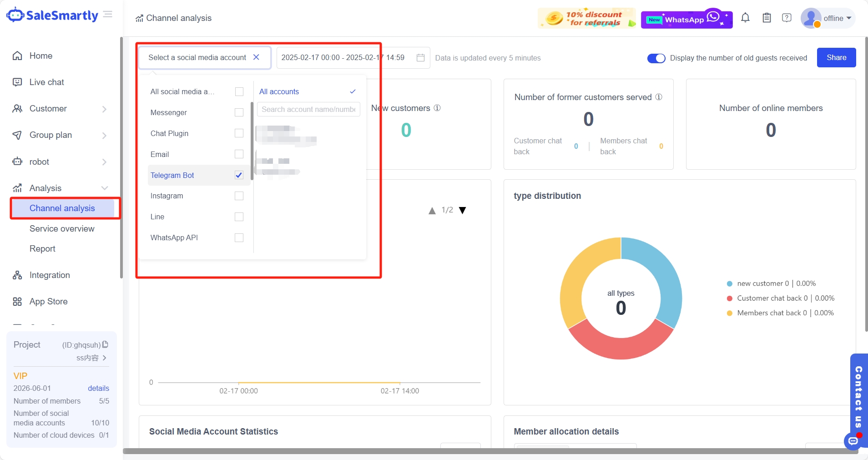This screenshot has height=460, width=868.
Task: Clear social media account selection with X
Action: pyautogui.click(x=256, y=57)
